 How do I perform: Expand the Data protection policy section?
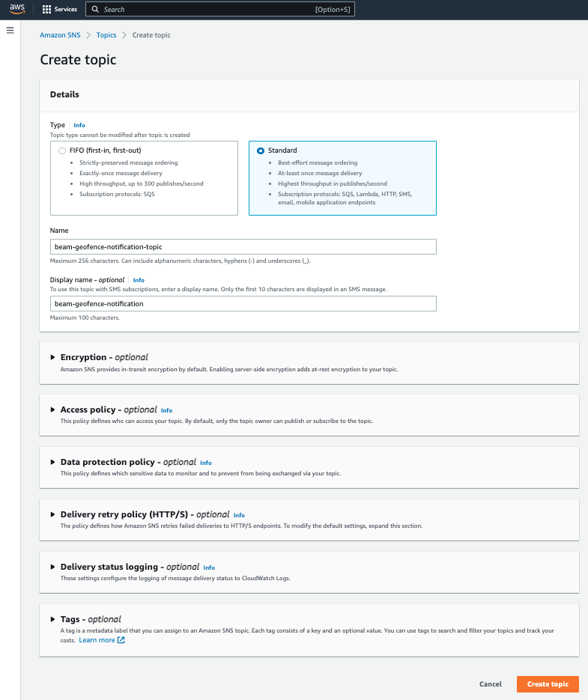tap(52, 462)
